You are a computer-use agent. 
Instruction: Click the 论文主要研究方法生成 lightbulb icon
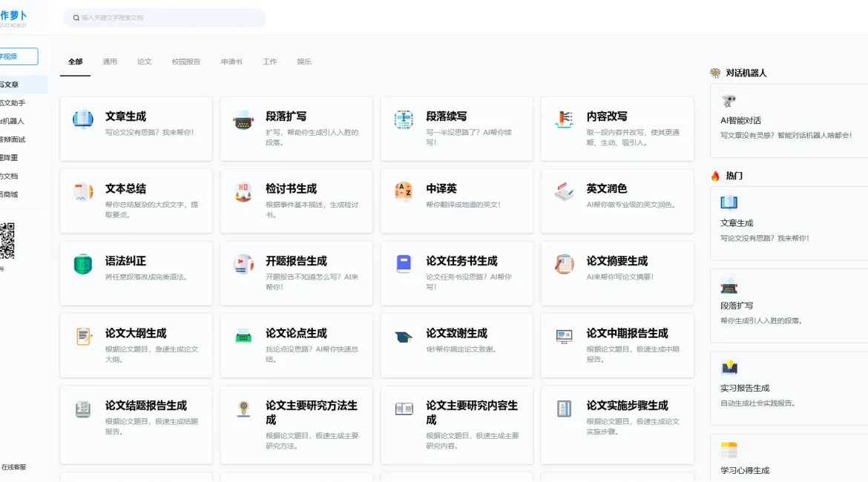[x=243, y=409]
